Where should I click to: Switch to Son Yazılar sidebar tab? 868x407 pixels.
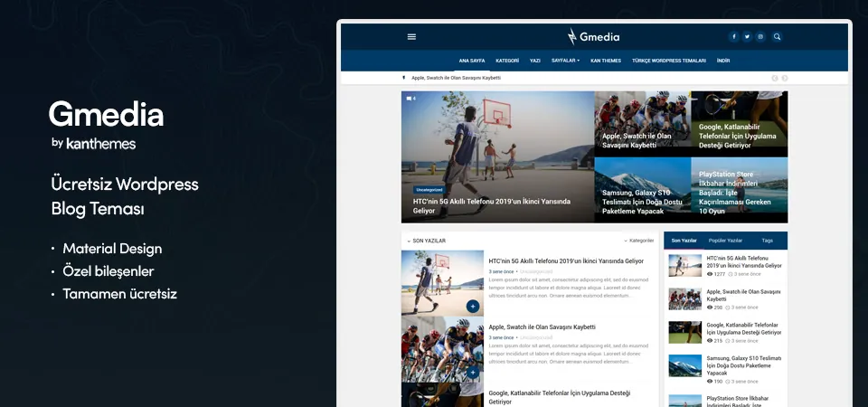click(x=684, y=241)
